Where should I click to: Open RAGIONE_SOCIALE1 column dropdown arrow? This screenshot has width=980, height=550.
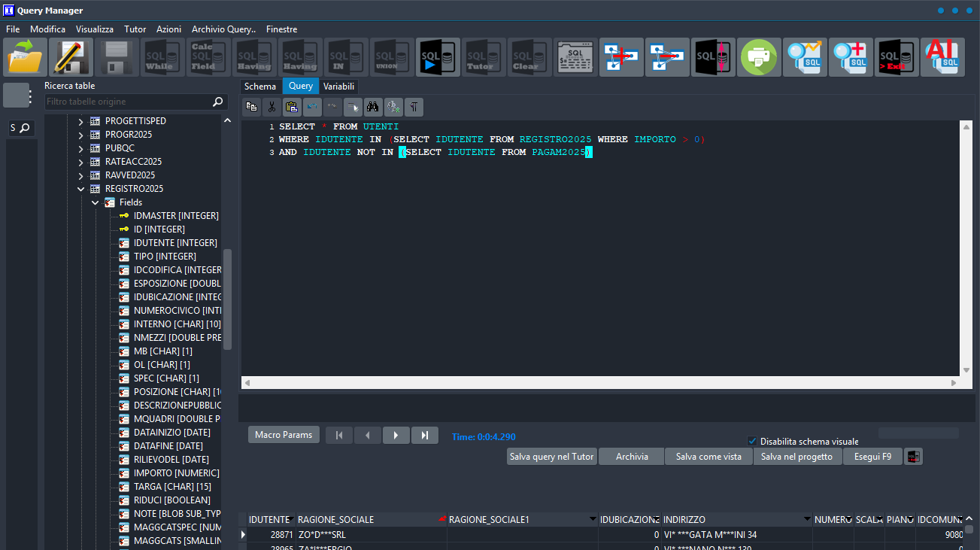(x=593, y=519)
